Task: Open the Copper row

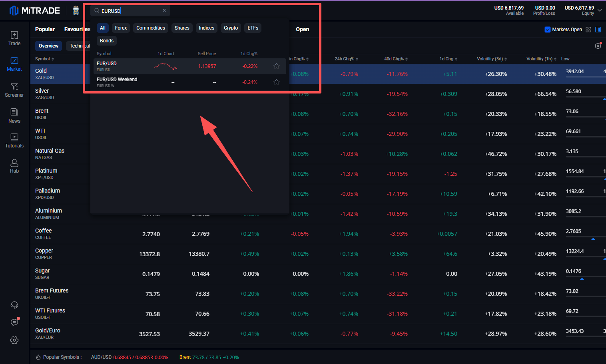Action: 318,254
